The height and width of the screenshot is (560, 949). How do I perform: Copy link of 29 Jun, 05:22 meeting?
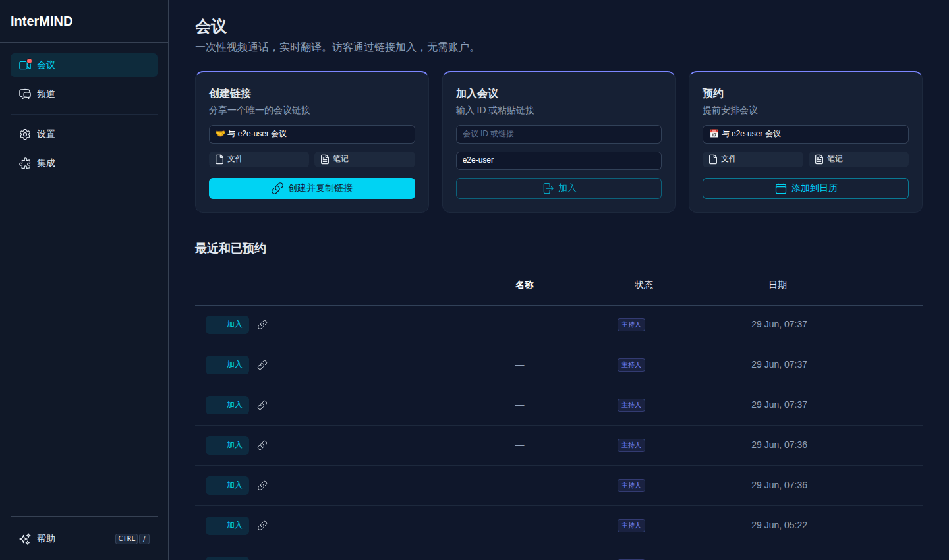262,526
